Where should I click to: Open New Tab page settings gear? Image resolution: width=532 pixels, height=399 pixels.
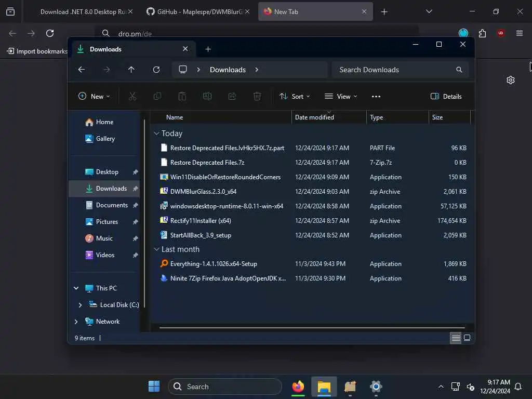[511, 80]
